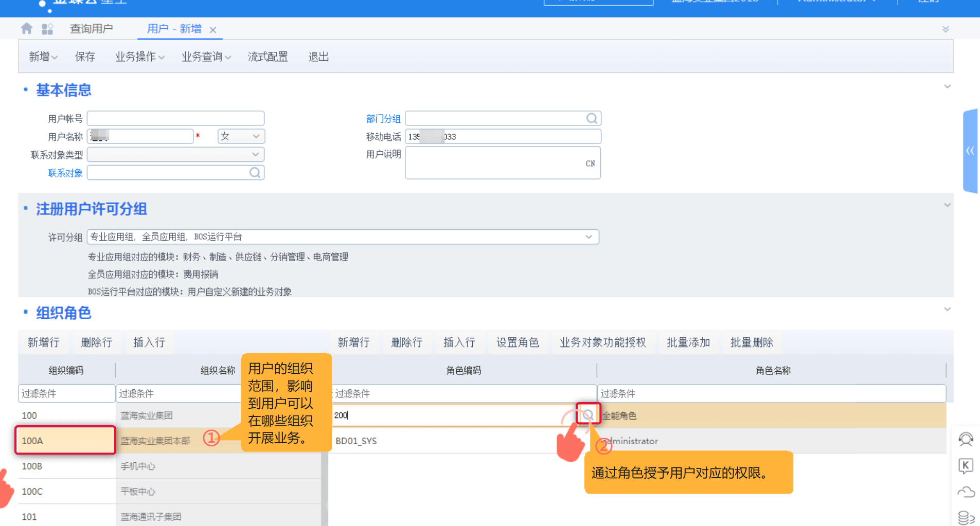Open the 联系对象类型 dropdown
This screenshot has width=980, height=526.
(x=256, y=154)
